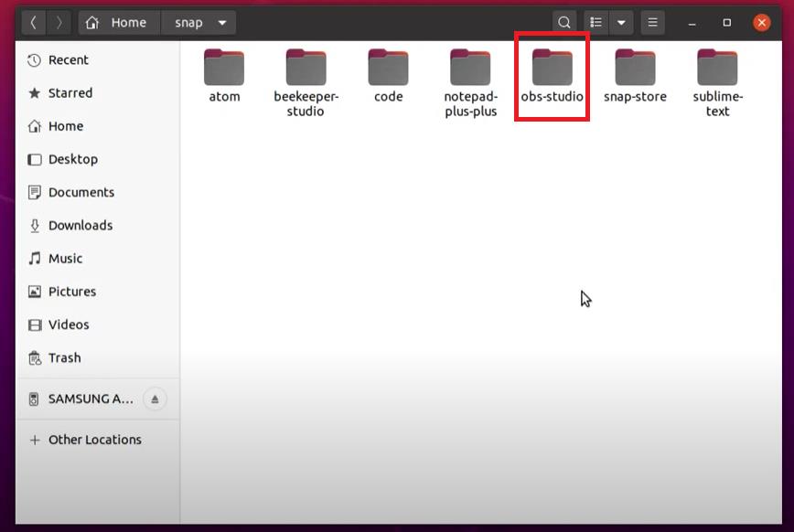This screenshot has height=532, width=794.
Task: Expand the snap path dropdown arrow
Action: [222, 23]
